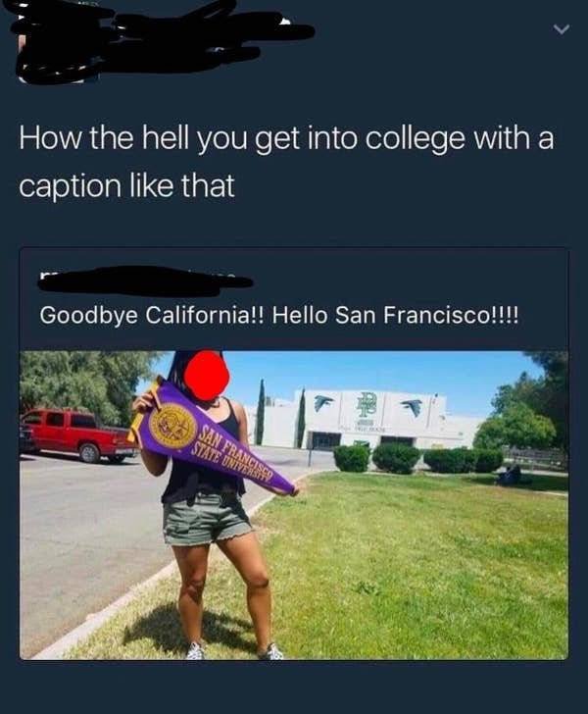Open the tweet options chevron menu
This screenshot has height=714, width=588.
[x=562, y=30]
